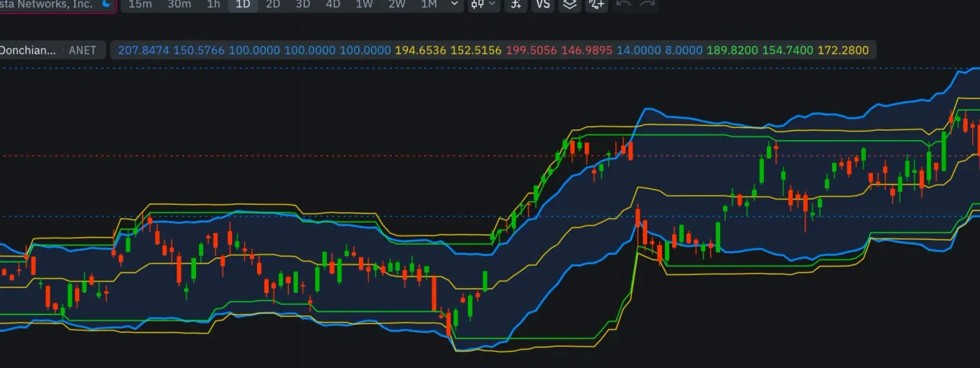This screenshot has height=368, width=980.
Task: Open the chart layers icon
Action: (570, 4)
